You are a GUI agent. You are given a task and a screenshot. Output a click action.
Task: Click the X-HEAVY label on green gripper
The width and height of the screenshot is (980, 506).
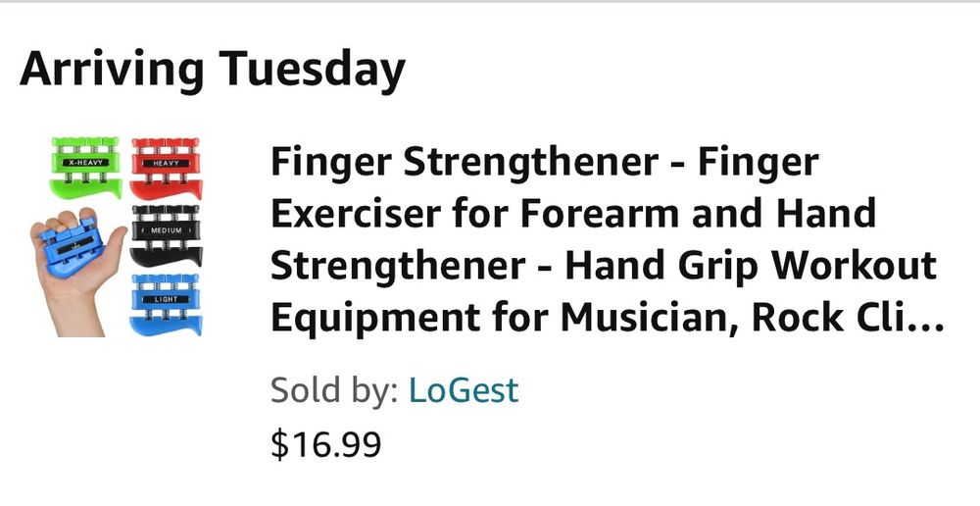82,160
